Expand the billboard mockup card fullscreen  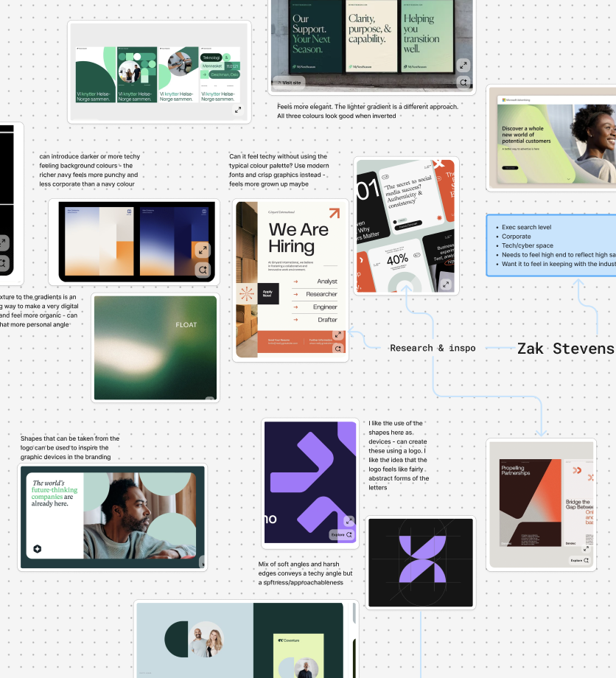point(463,66)
